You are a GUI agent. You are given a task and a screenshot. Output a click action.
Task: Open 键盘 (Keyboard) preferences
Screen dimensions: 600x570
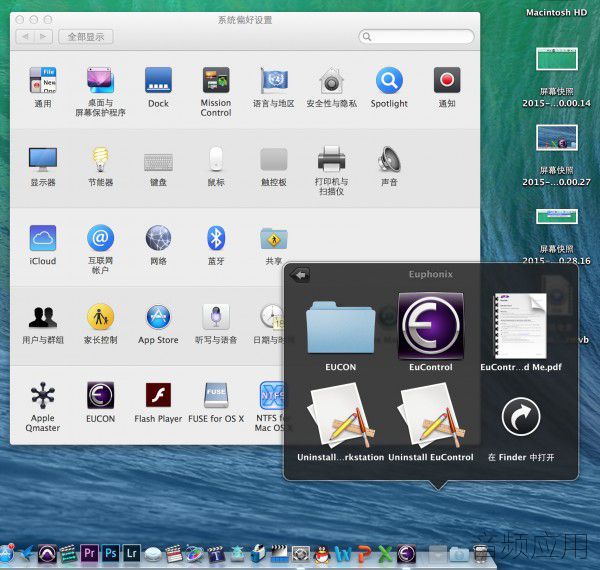pos(158,161)
